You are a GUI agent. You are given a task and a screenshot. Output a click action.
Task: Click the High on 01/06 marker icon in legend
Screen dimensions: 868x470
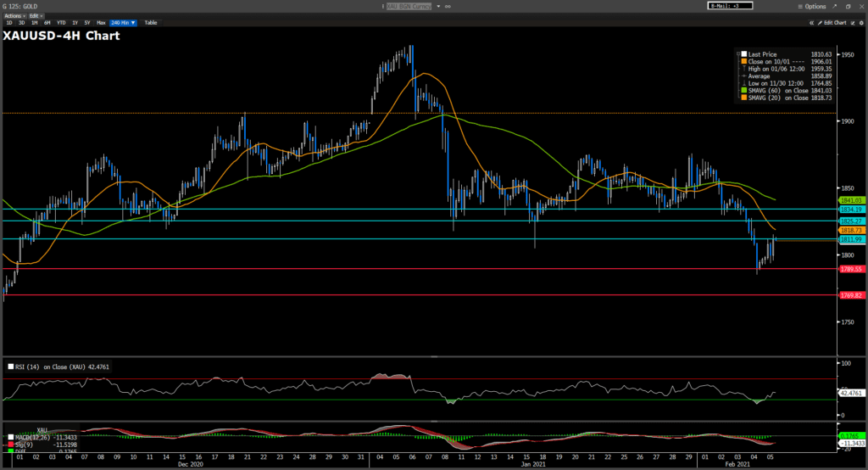[744, 69]
